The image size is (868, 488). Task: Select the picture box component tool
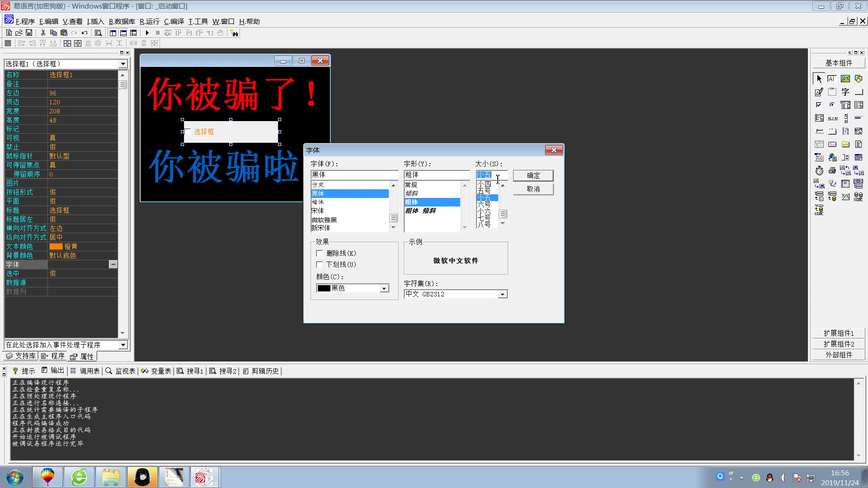pyautogui.click(x=845, y=78)
